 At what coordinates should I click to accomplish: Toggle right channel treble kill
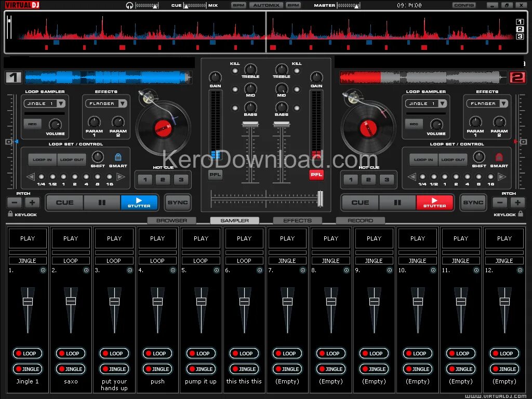click(x=297, y=71)
